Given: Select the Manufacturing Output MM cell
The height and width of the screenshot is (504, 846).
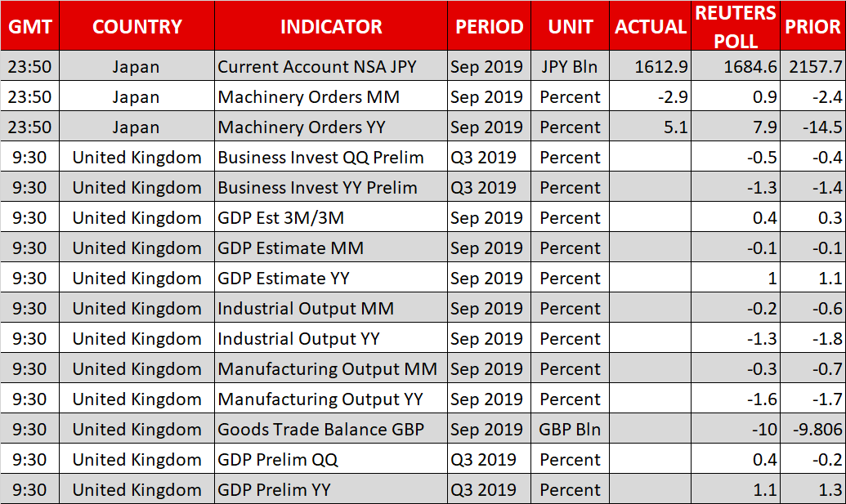Looking at the screenshot, I should (331, 368).
